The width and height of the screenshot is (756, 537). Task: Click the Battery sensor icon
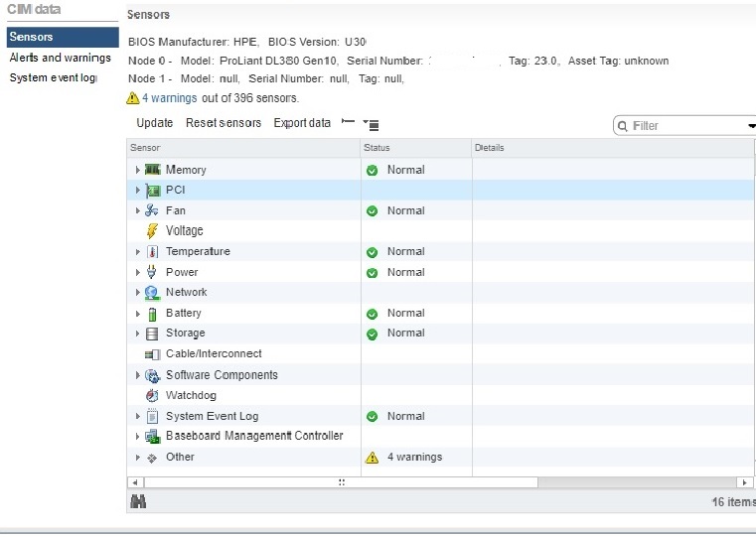pyautogui.click(x=152, y=314)
